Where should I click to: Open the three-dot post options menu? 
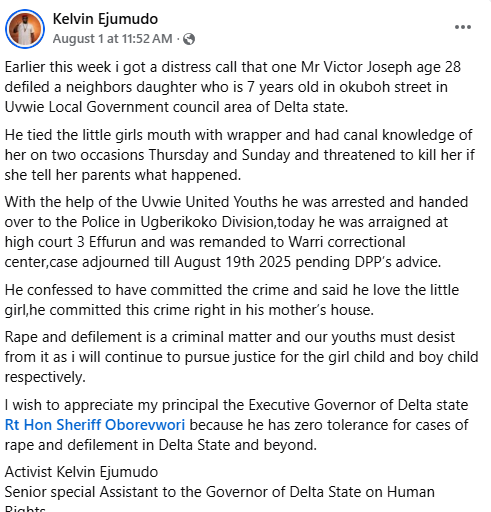click(463, 27)
